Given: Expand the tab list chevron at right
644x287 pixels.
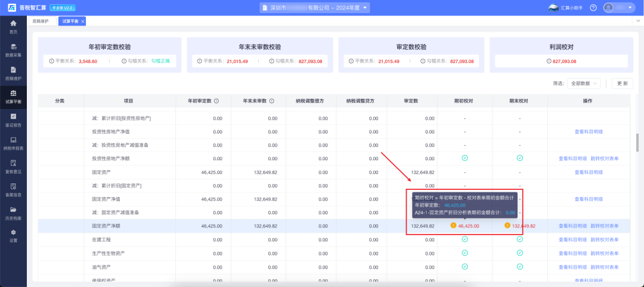Looking at the screenshot, I should pos(638,21).
